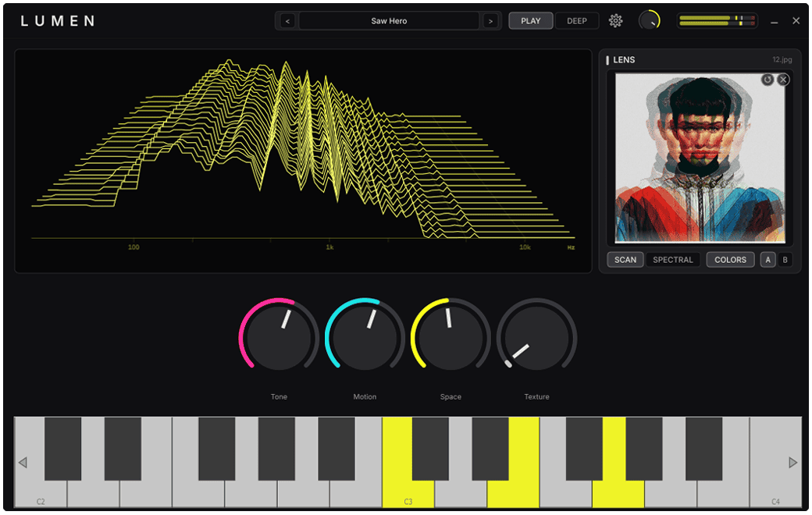Image resolution: width=812 pixels, height=515 pixels.
Task: Click the LENS panel title
Action: click(x=624, y=59)
